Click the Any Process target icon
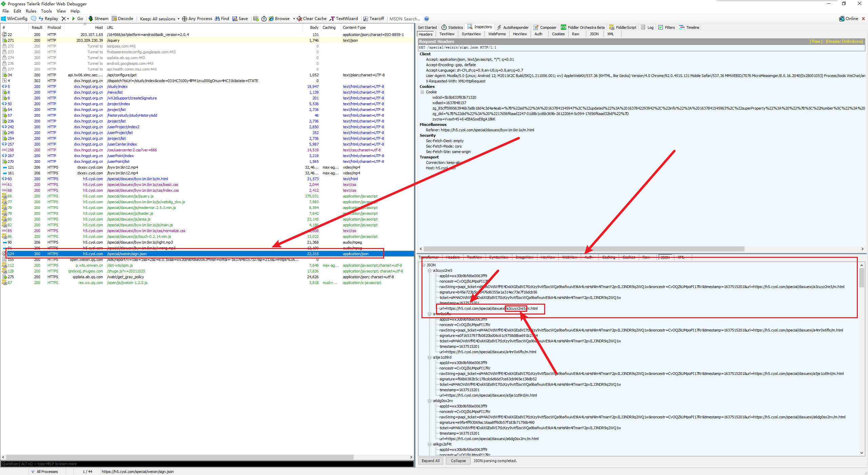 (x=184, y=19)
